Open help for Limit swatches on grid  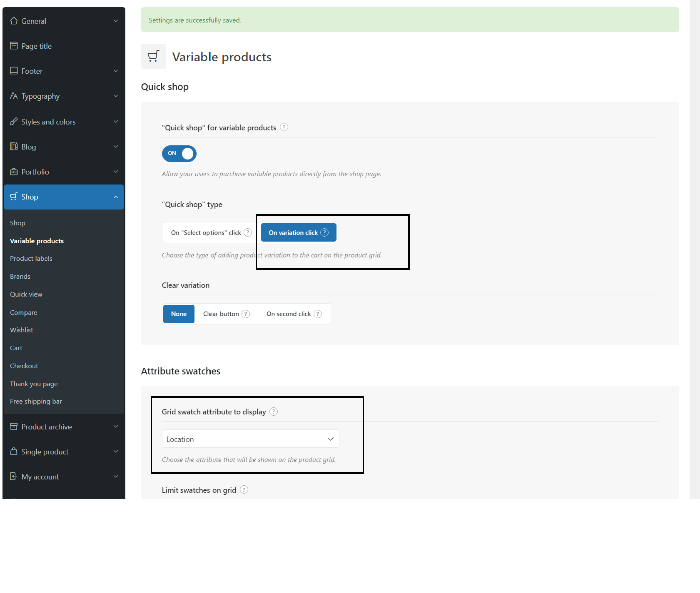[244, 490]
